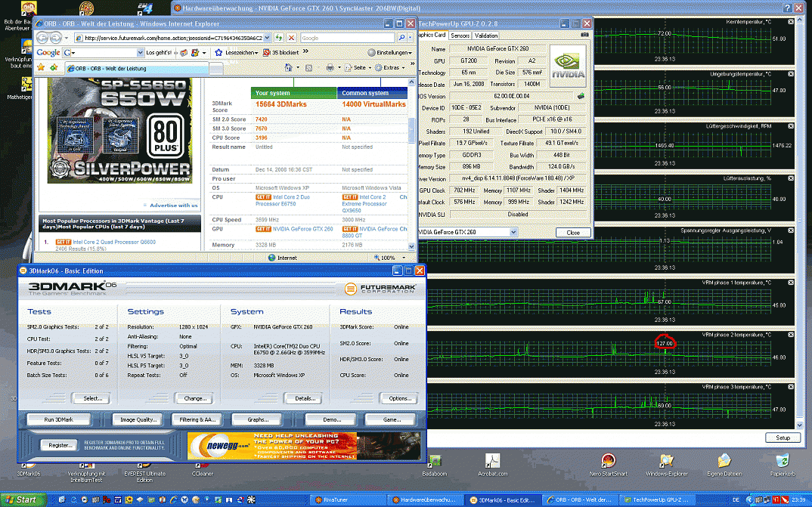Close the Lüftergeschwindigkeit RPM graph panel
The height and width of the screenshot is (507, 812).
pyautogui.click(x=791, y=126)
